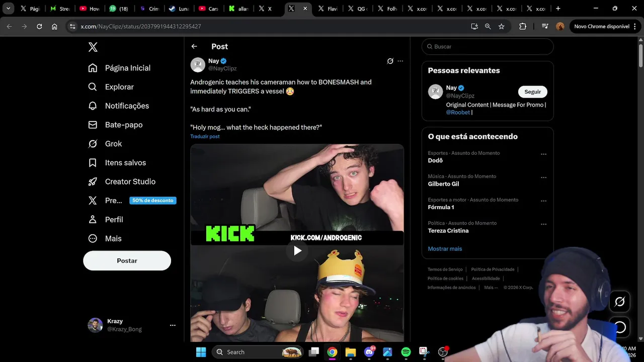This screenshot has height=362, width=644.
Task: Switch to the Cars YouTube tab
Action: 208,9
